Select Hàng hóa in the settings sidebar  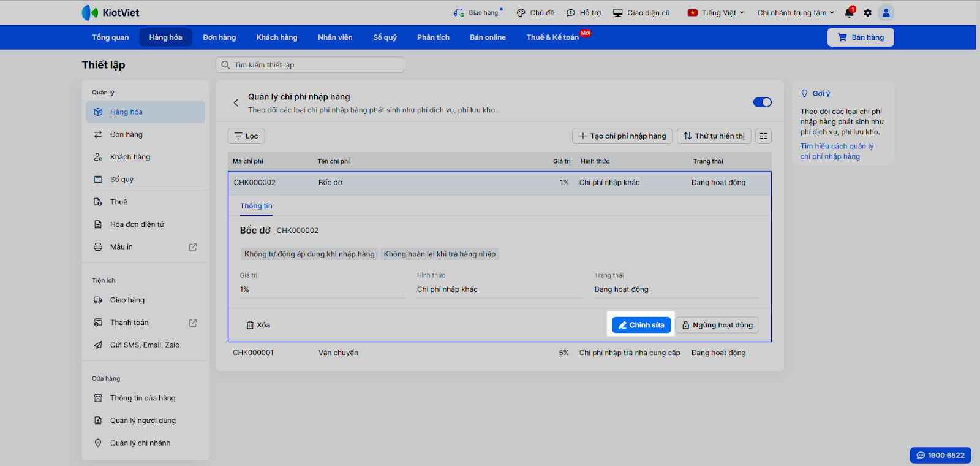(146, 112)
